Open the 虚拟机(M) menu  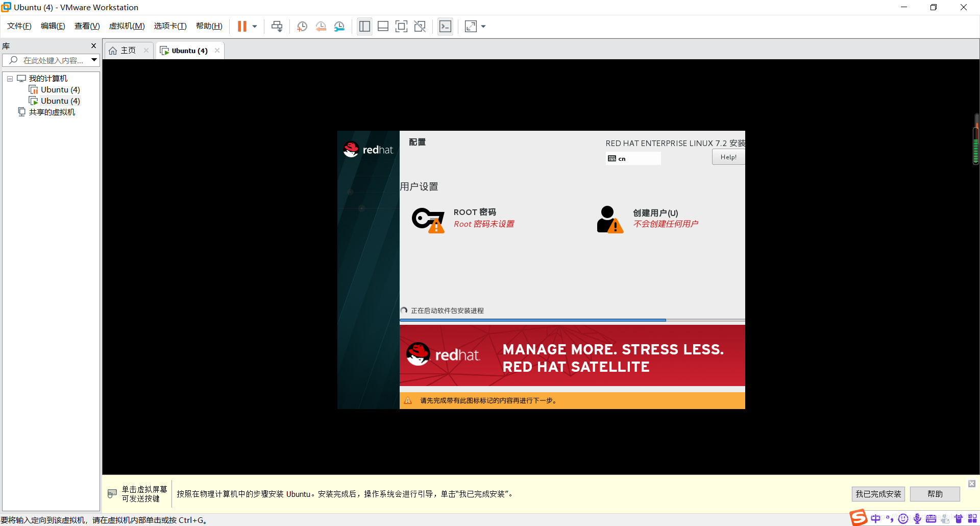point(127,26)
